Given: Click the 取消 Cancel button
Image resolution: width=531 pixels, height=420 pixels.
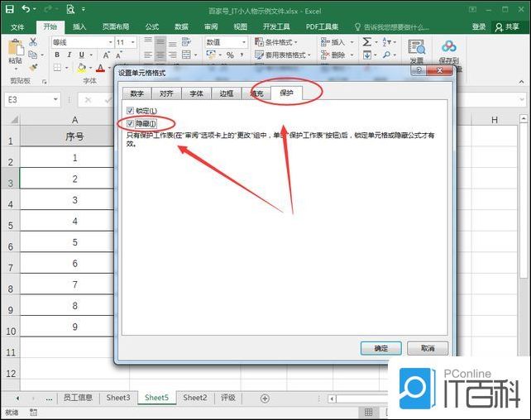Looking at the screenshot, I should tap(428, 348).
